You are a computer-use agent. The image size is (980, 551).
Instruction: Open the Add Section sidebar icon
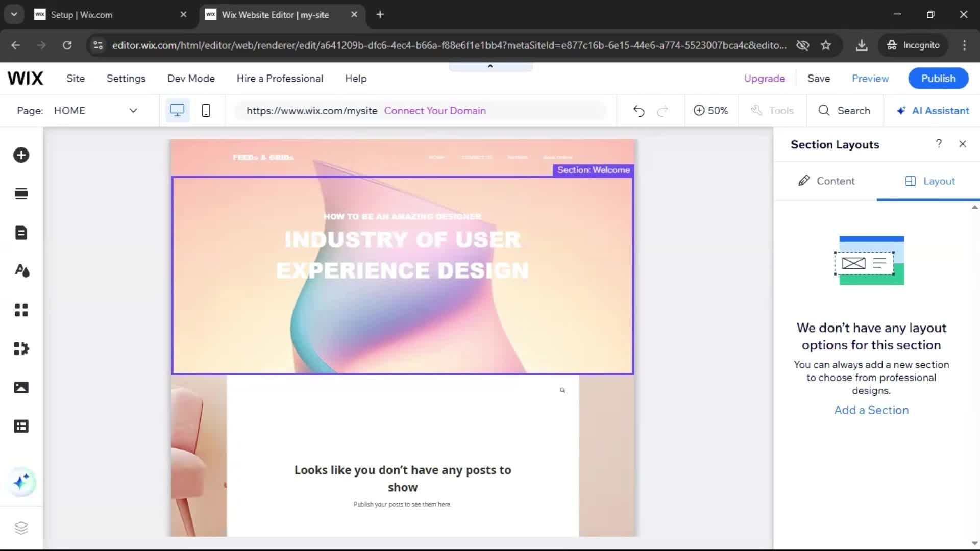click(21, 194)
